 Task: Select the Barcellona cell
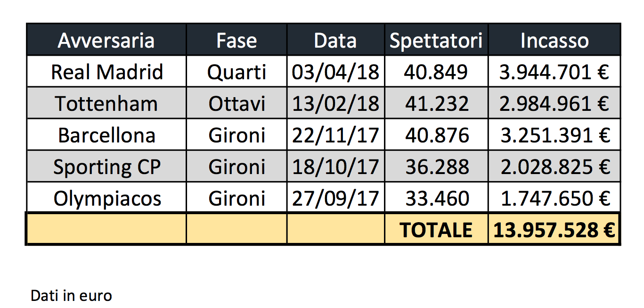pos(106,135)
